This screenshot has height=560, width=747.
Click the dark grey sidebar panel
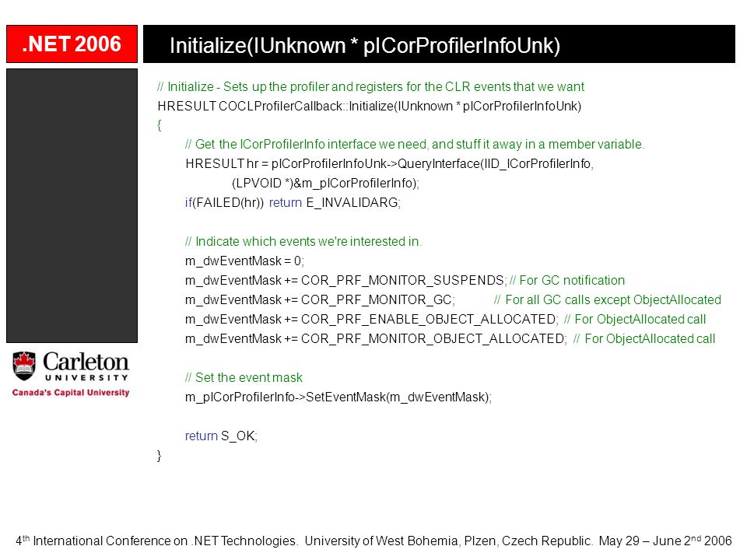pos(72,205)
